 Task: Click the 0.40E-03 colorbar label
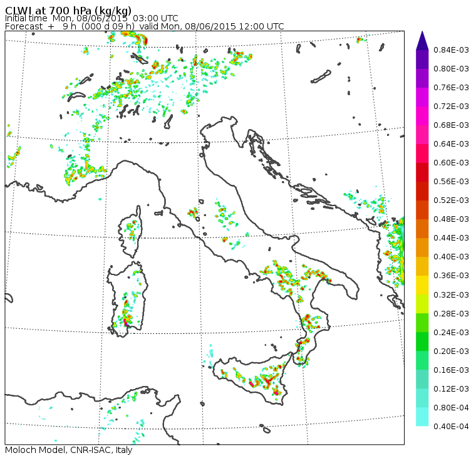tap(451, 257)
